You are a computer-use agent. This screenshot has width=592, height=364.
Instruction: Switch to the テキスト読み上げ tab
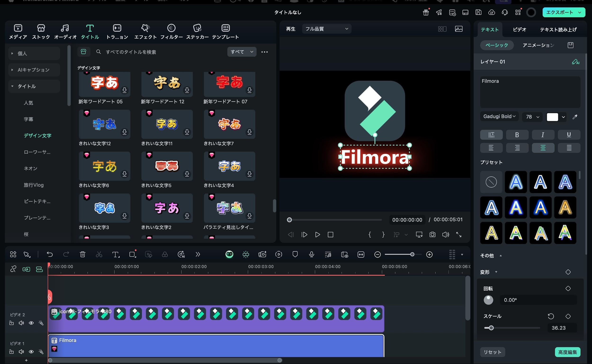click(558, 30)
